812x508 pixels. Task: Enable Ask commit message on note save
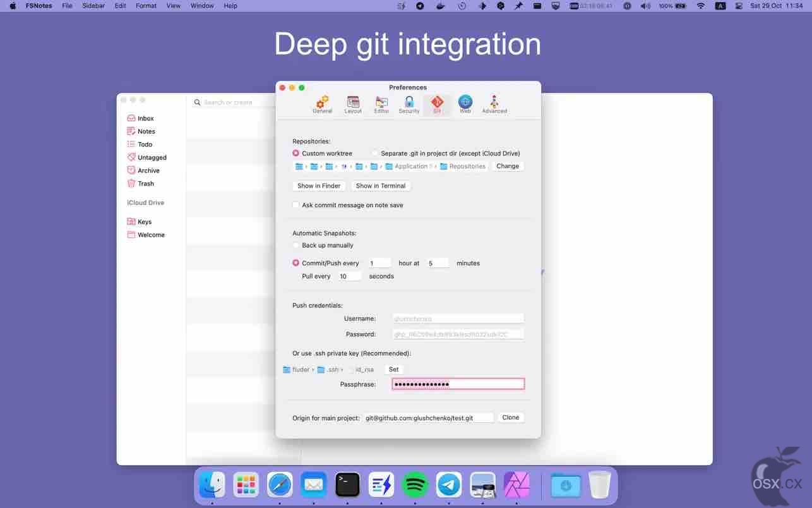tap(296, 205)
